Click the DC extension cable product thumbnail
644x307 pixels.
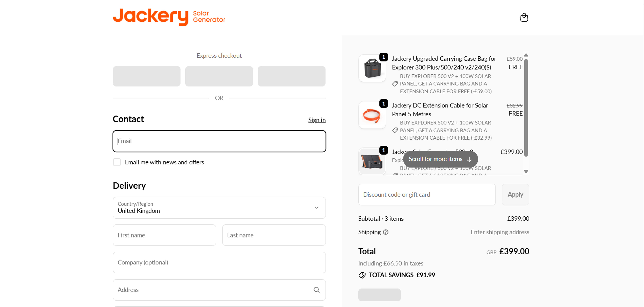pos(372,115)
